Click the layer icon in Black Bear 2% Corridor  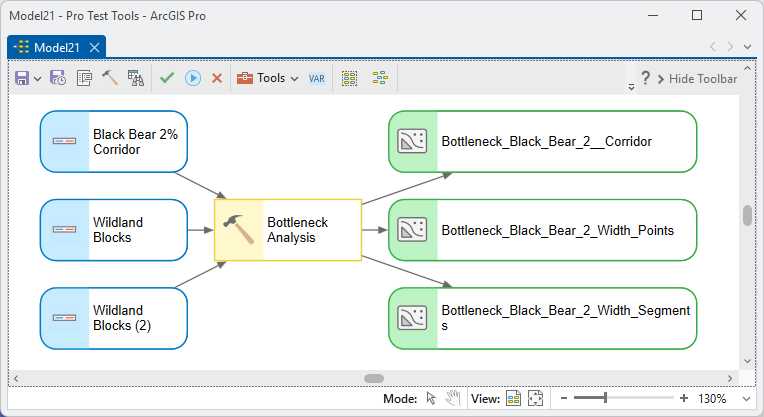64,141
